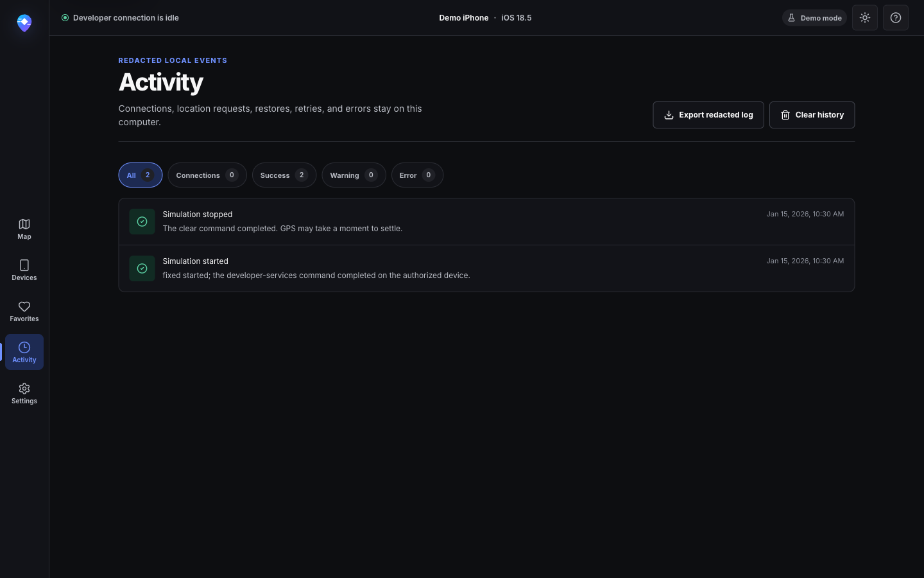Click the app logo pin icon
This screenshot has height=578, width=924.
tap(24, 23)
